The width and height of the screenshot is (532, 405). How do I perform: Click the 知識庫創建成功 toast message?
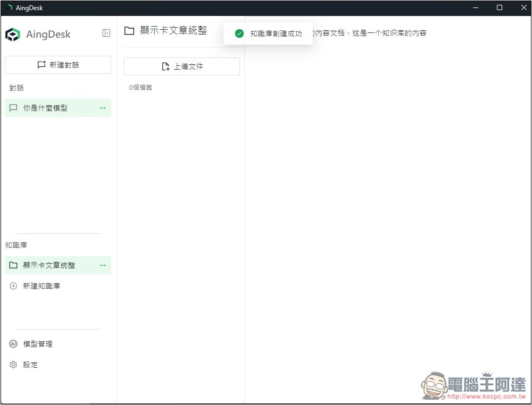(276, 33)
